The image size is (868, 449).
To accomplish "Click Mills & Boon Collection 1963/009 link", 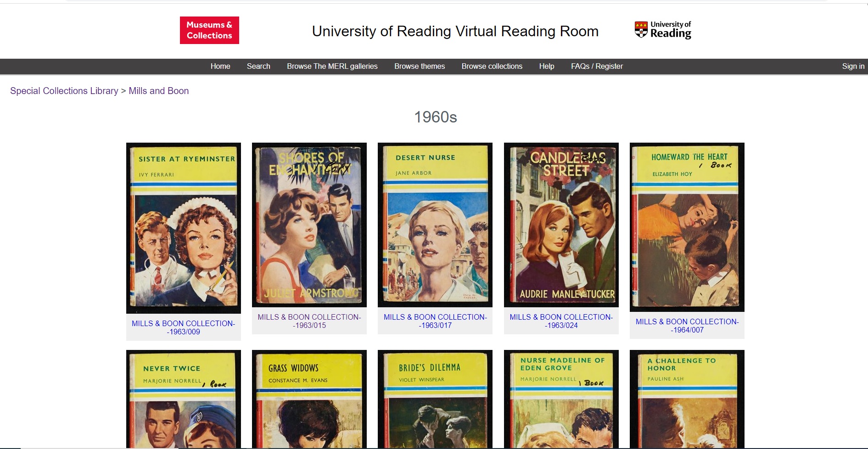I will coord(184,327).
